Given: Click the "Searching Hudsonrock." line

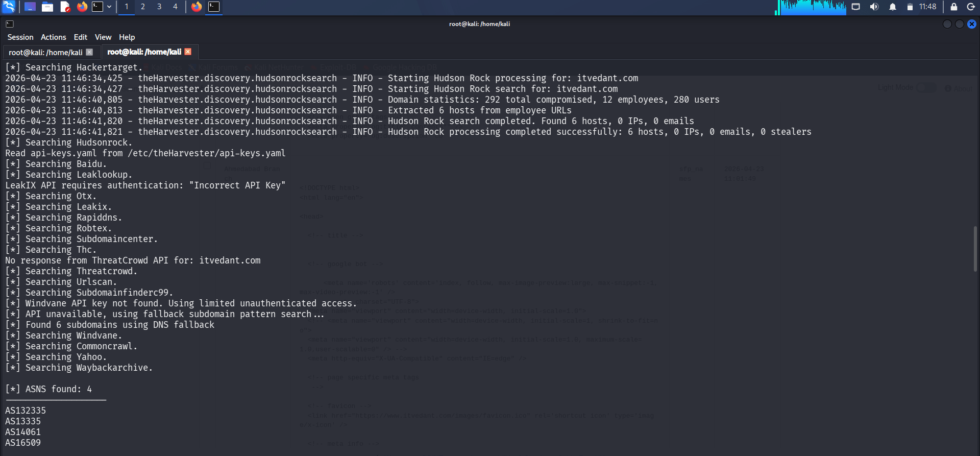Looking at the screenshot, I should click(x=69, y=142).
